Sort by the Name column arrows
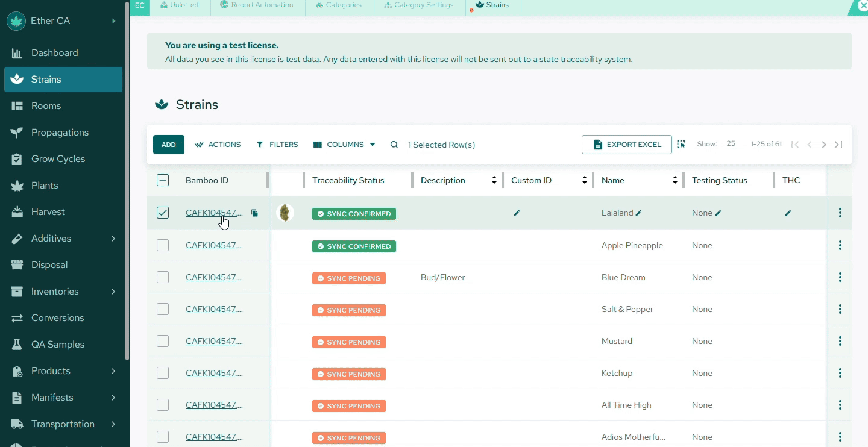The image size is (868, 447). tap(675, 180)
